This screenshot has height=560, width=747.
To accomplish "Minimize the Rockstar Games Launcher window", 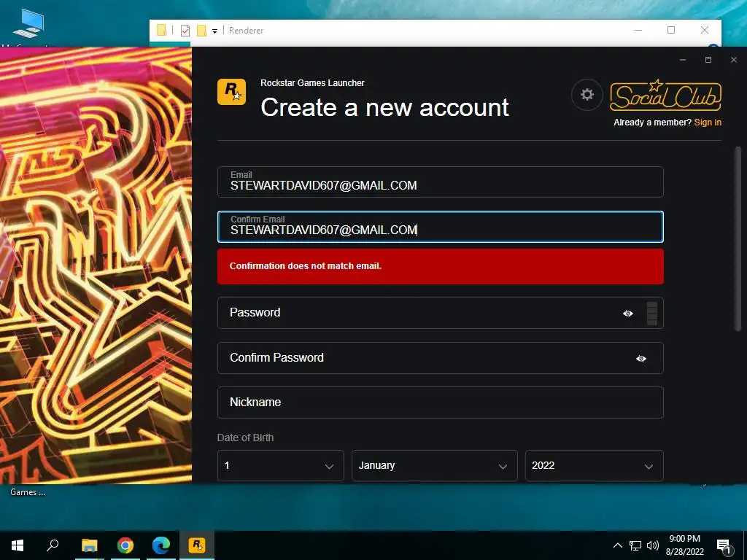I will (683, 60).
